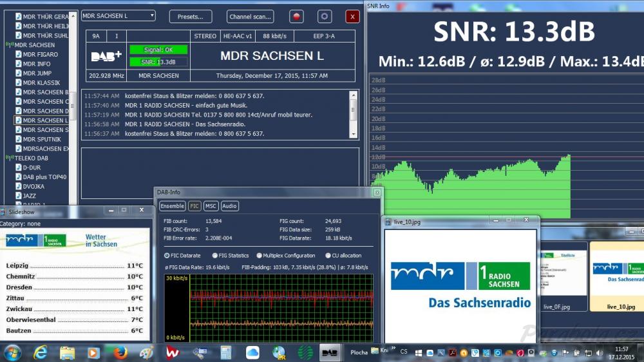
Task: Click the SNR 13.3dB signal bar
Action: click(x=158, y=62)
